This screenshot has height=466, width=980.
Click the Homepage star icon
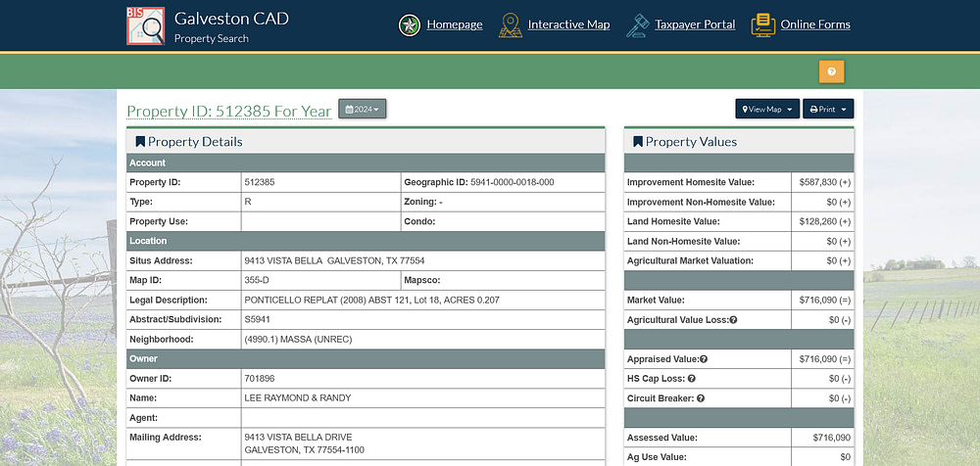point(410,25)
